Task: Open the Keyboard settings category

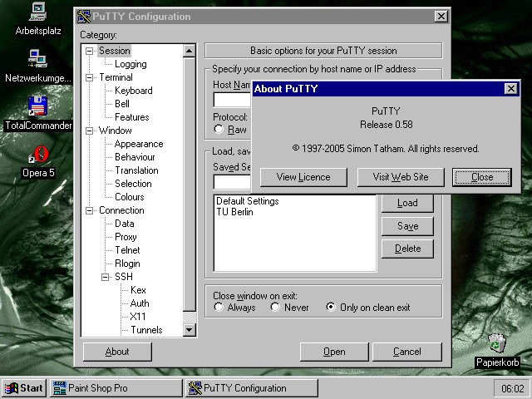Action: tap(134, 91)
